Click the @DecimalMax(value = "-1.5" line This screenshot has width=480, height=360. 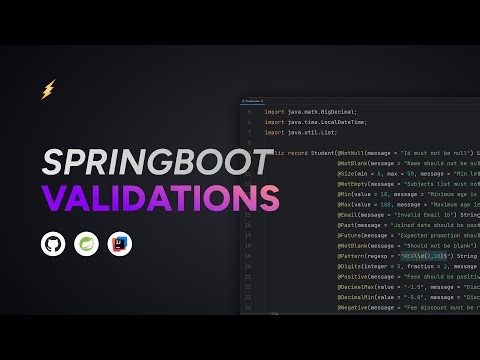click(x=409, y=287)
